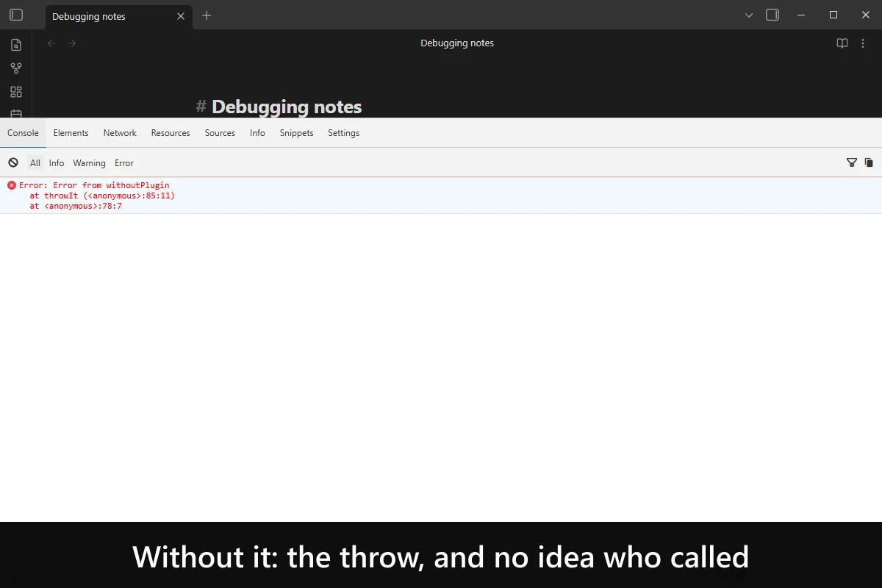Select the red error icon in log
This screenshot has width=882, height=588.
click(12, 185)
